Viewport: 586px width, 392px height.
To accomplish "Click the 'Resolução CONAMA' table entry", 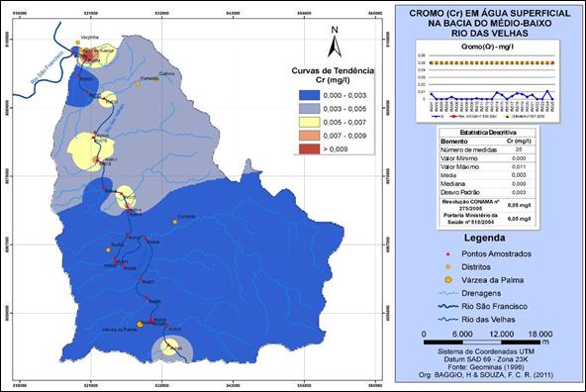I will (470, 205).
